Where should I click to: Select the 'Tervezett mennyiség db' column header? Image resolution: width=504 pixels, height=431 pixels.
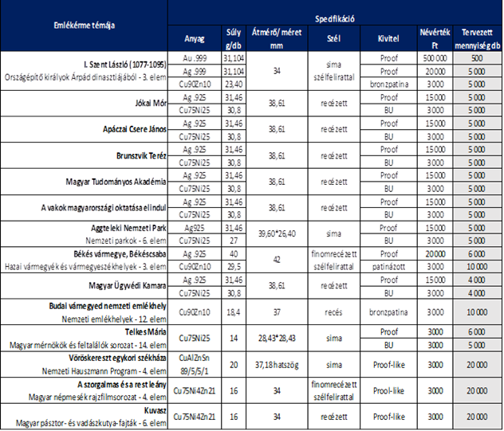point(477,38)
